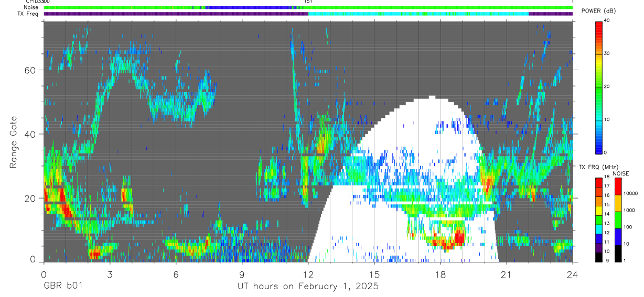Click the orange 15–16 MHz TX FRQ swatch
Viewport: 644px width, 297px height.
pos(598,201)
